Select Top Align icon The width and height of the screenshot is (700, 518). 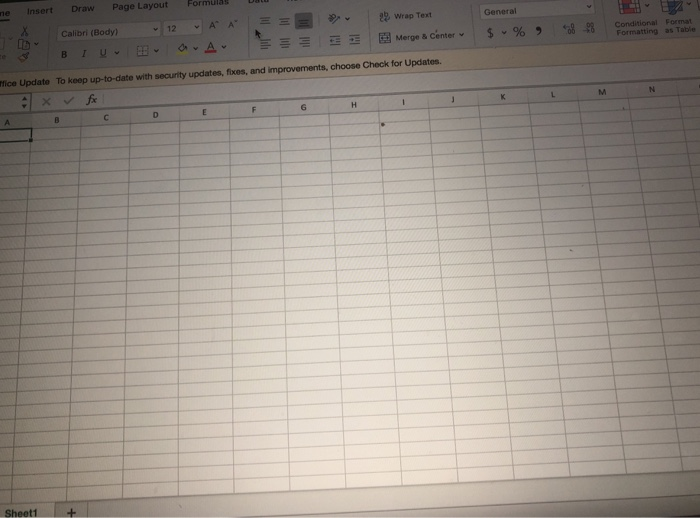[265, 21]
